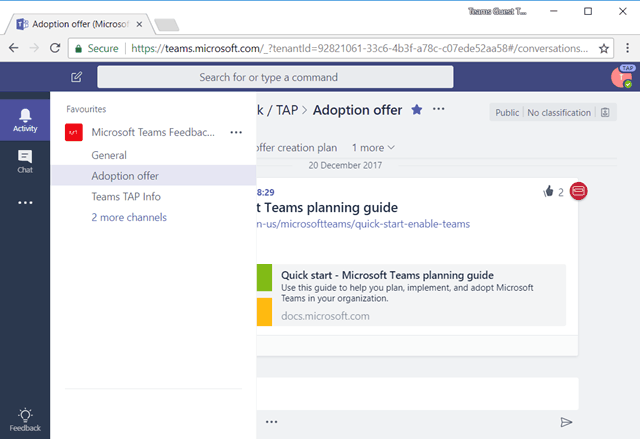Open channel options ellipsis beside star
Screen dimensions: 640x439
point(439,109)
